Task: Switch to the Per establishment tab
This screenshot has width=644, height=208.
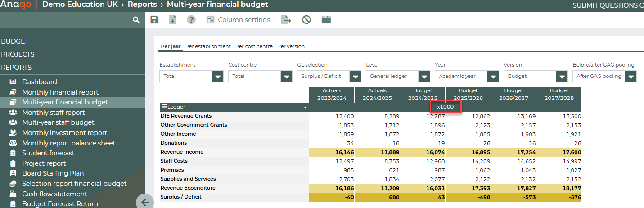Action: click(208, 46)
